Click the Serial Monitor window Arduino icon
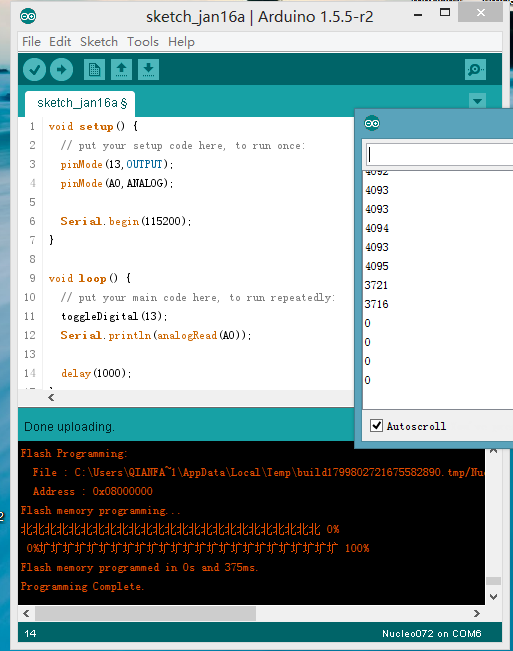Viewport: 513px width, 651px height. 372,123
